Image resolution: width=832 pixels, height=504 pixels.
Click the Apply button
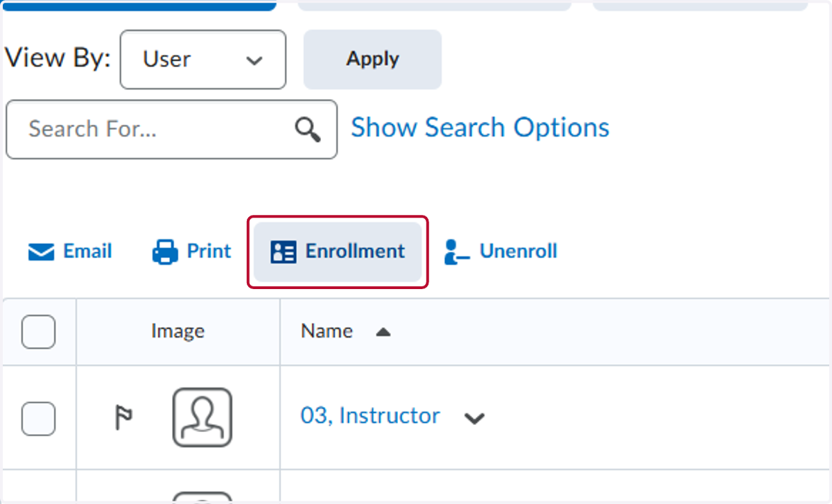click(372, 60)
